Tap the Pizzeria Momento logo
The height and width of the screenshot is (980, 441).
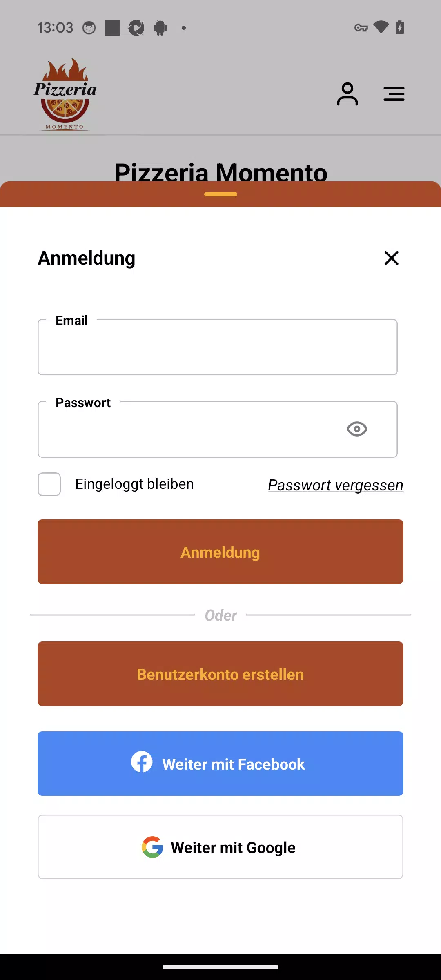[x=65, y=94]
